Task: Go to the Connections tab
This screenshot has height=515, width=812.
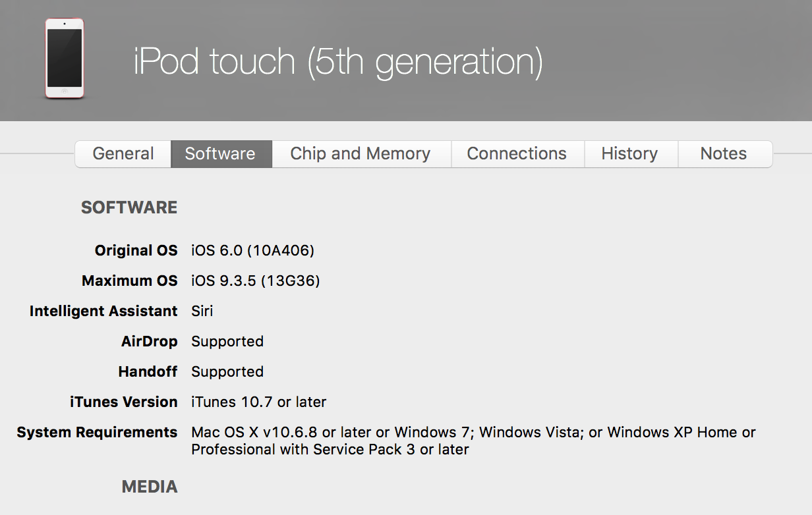Action: click(517, 153)
